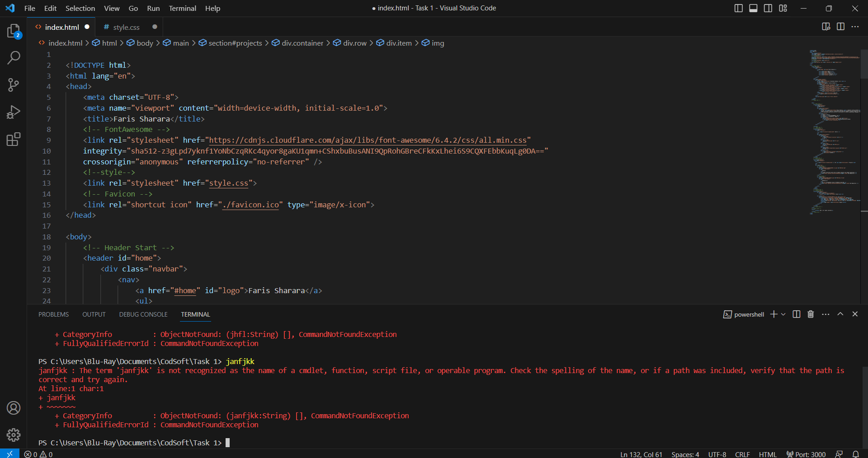
Task: Open the Explorer view in activity bar
Action: click(14, 31)
